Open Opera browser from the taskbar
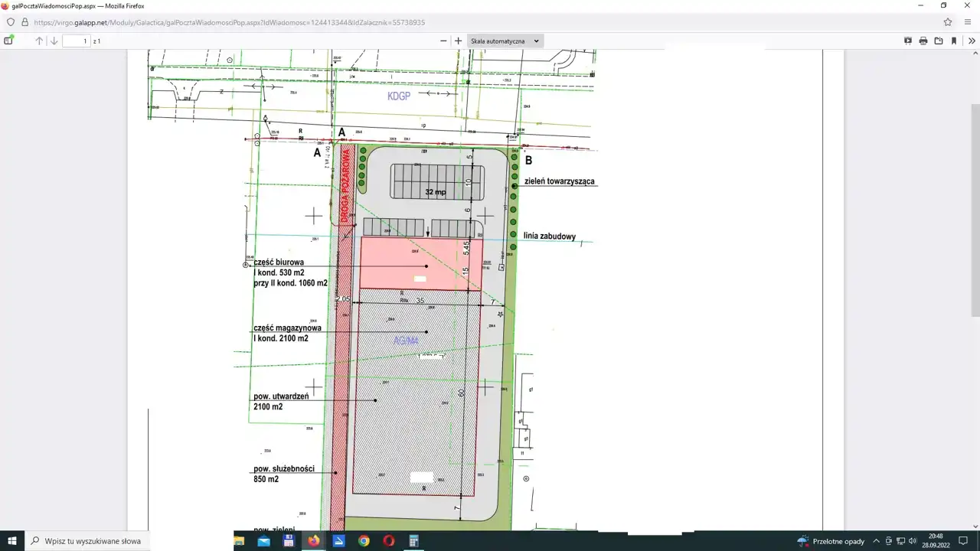This screenshot has height=551, width=980. 389,541
